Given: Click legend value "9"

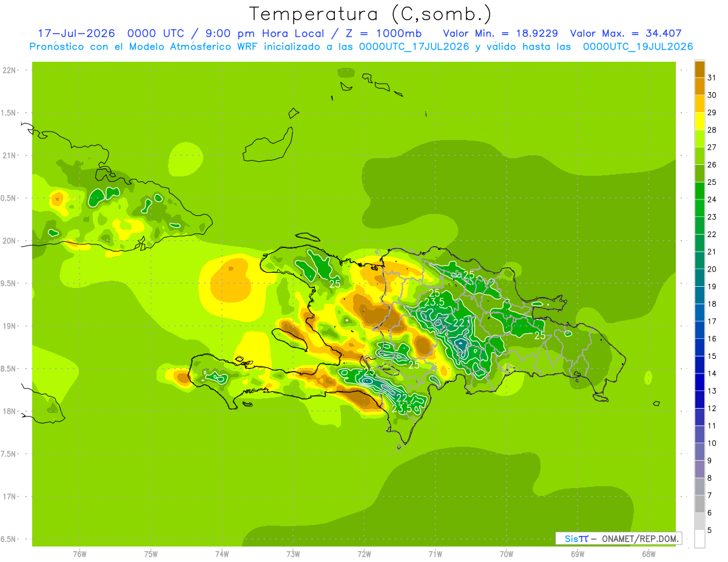Looking at the screenshot, I should [x=710, y=461].
